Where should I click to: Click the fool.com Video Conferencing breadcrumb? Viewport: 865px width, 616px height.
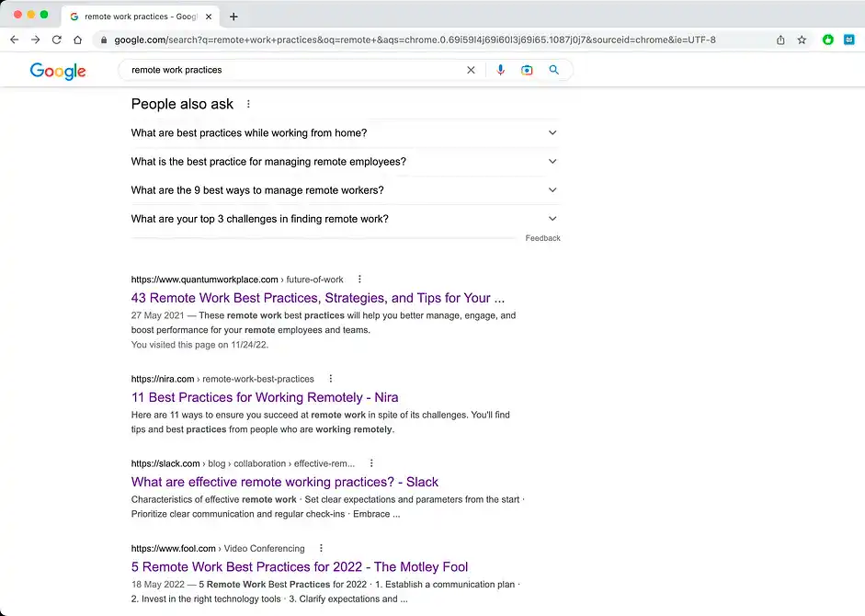pos(218,549)
